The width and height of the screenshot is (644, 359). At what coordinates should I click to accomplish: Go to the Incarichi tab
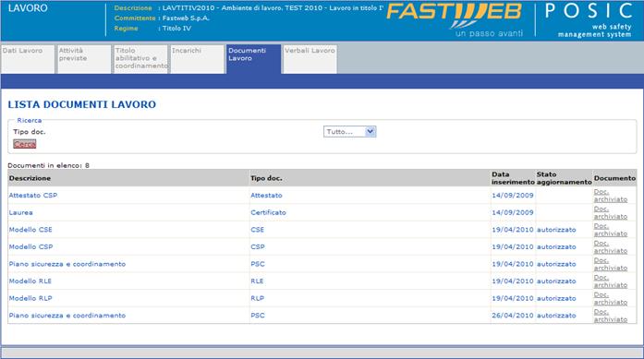(x=198, y=59)
